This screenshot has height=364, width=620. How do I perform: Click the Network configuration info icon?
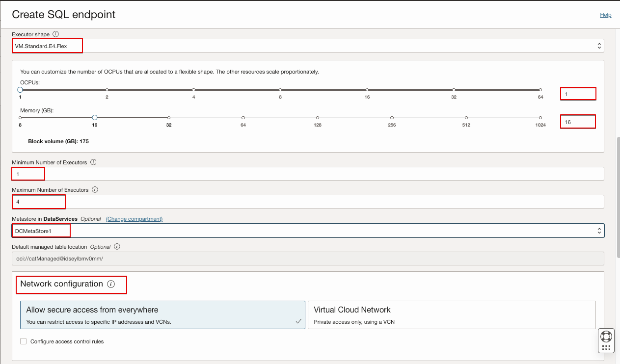click(x=111, y=284)
